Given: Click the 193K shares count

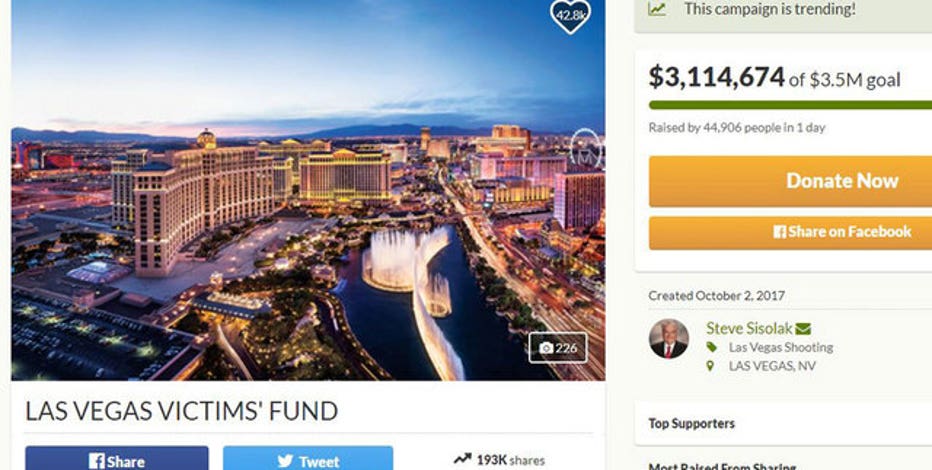Looking at the screenshot, I should coord(510,460).
